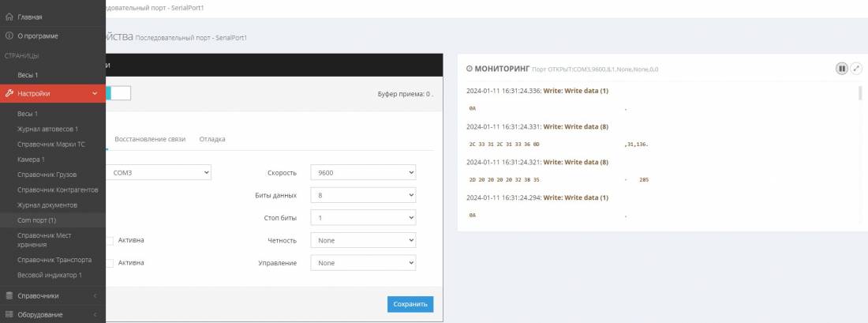Click the clock icon beside МОНИТОРИНГ
868x323 pixels.
click(470, 69)
